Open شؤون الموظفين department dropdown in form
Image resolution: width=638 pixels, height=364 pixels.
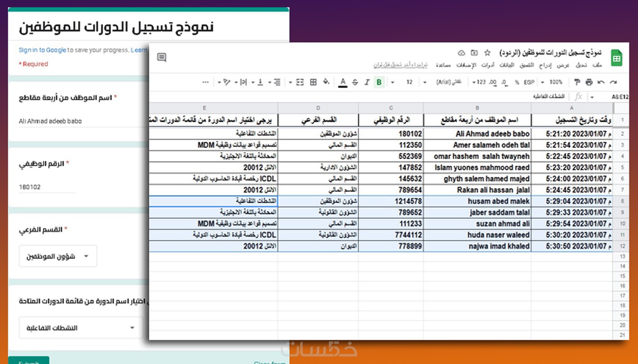[x=58, y=256]
